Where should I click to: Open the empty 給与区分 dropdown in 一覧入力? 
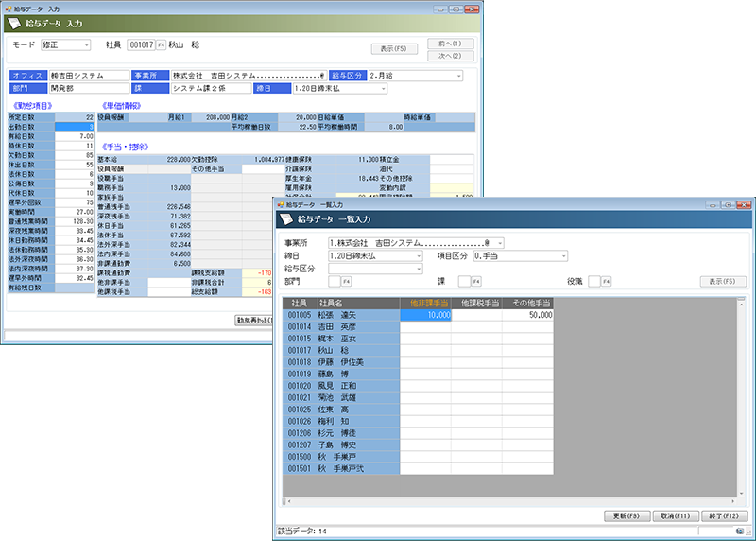[x=374, y=269]
